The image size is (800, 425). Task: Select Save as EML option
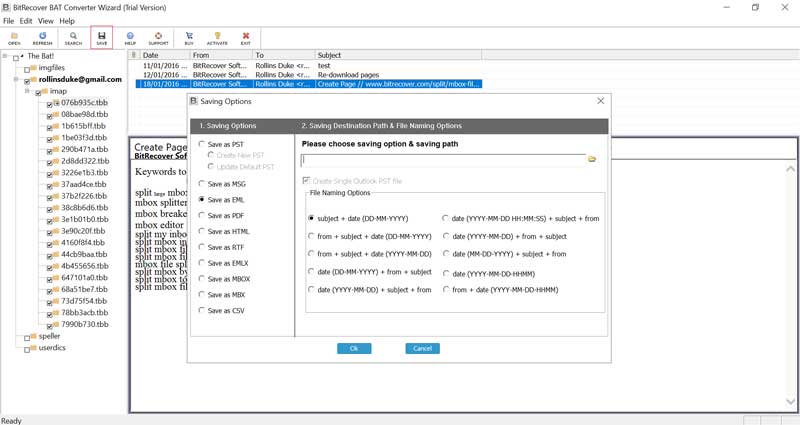[x=221, y=199]
